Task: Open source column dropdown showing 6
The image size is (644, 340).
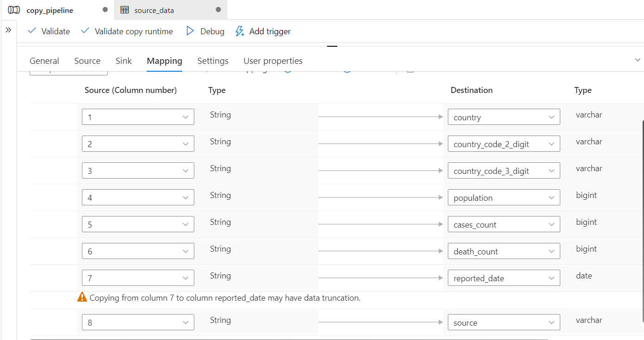Action: tap(138, 251)
